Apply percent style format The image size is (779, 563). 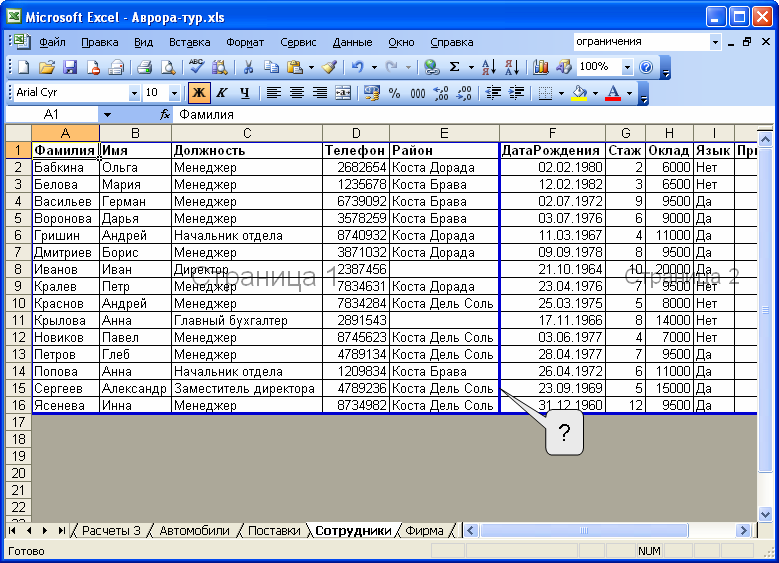(394, 93)
